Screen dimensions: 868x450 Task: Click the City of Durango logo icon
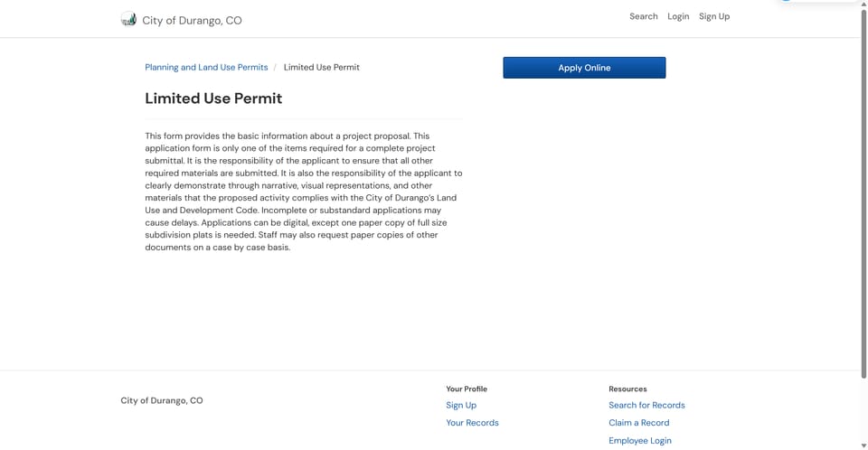coord(128,19)
